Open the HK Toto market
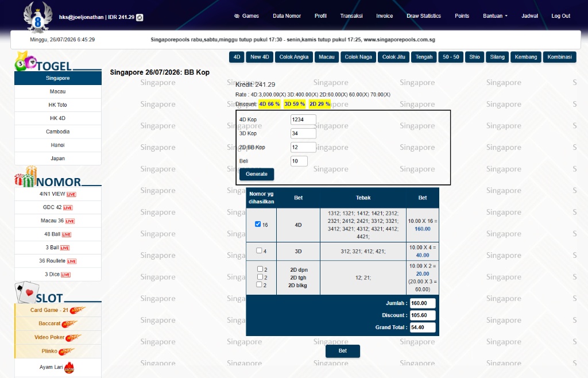The width and height of the screenshot is (588, 378). (x=58, y=105)
